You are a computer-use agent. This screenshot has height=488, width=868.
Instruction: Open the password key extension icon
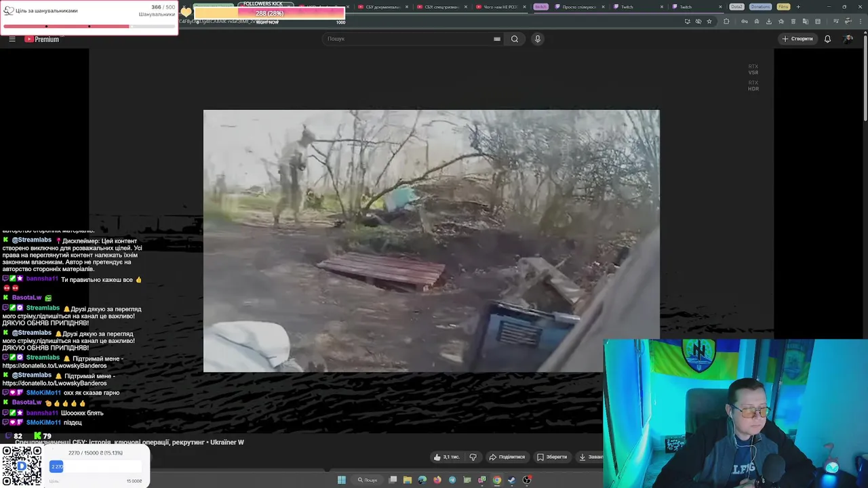tap(745, 21)
